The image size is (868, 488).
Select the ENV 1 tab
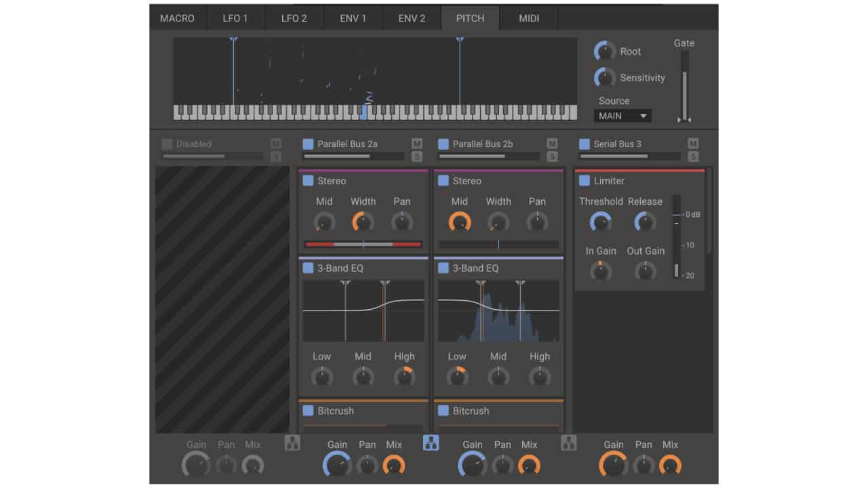[353, 18]
